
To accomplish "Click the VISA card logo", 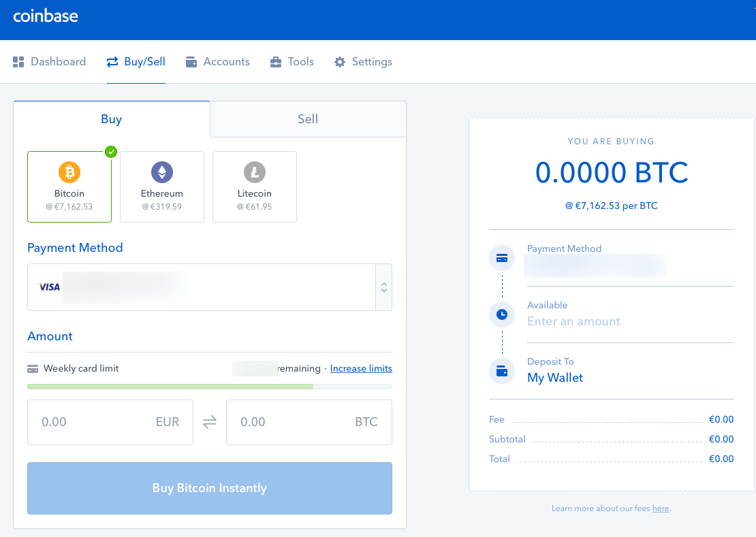I will (49, 287).
